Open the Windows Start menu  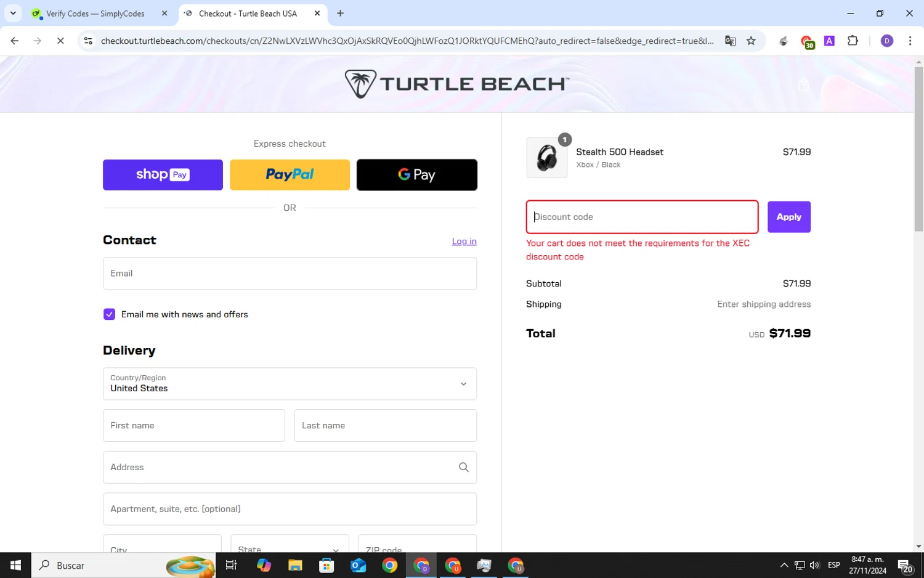coord(15,565)
